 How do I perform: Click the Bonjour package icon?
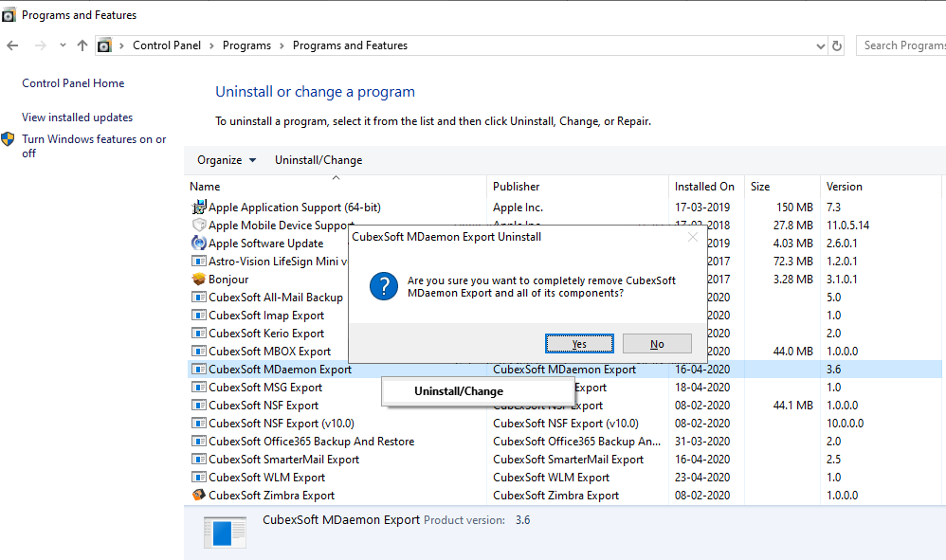click(x=198, y=280)
